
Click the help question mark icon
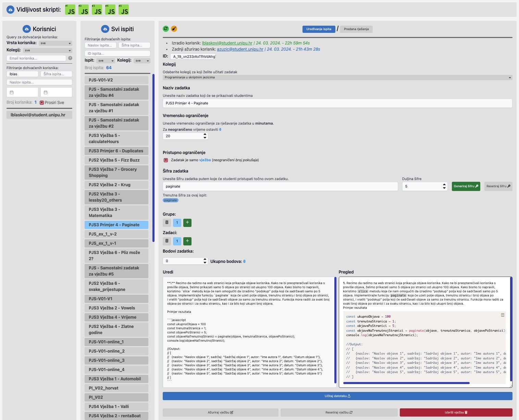tap(70, 58)
